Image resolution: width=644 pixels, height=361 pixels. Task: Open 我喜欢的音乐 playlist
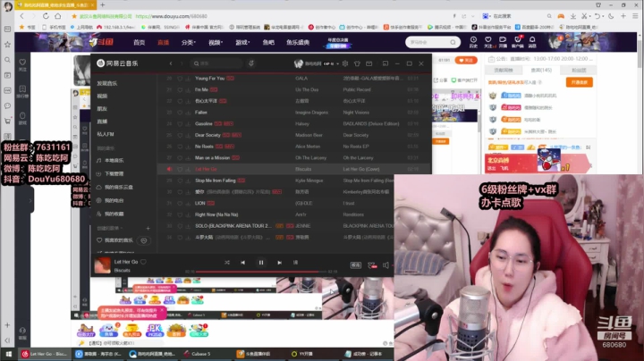(x=118, y=240)
